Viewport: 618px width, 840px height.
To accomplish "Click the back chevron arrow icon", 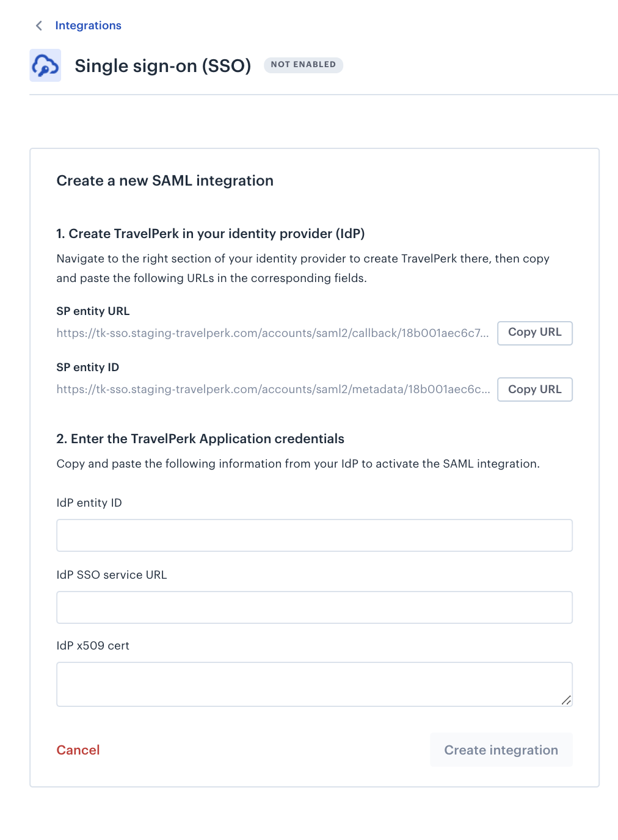I will pyautogui.click(x=39, y=26).
